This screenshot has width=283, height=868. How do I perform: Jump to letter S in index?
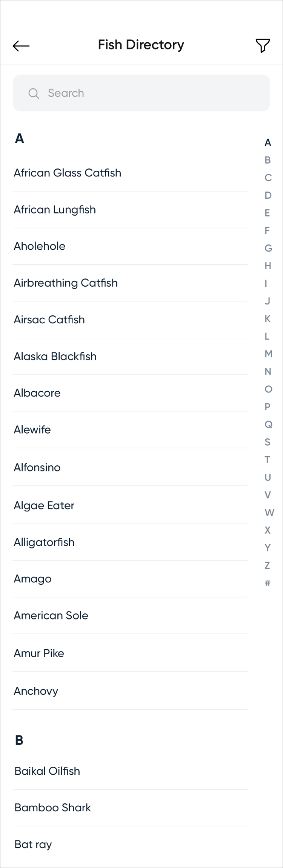268,442
